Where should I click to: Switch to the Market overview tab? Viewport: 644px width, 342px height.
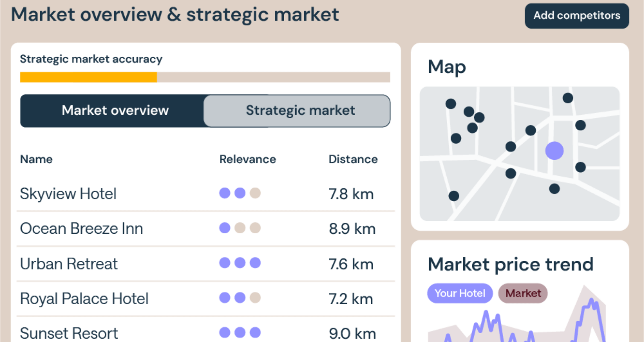click(x=115, y=111)
